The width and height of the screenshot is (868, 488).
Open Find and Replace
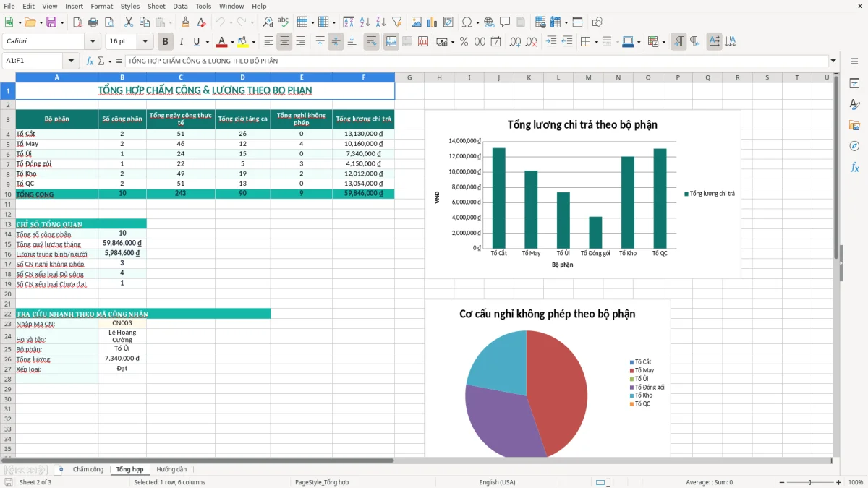[268, 22]
